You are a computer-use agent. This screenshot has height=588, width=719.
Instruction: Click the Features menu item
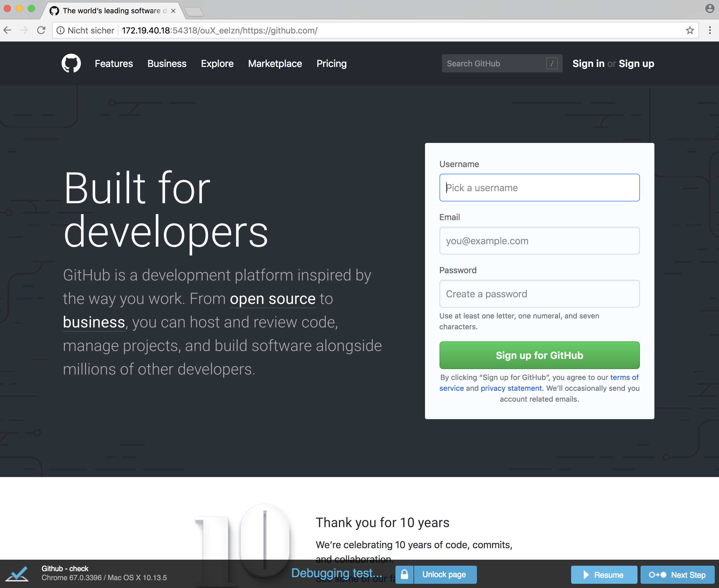[114, 63]
